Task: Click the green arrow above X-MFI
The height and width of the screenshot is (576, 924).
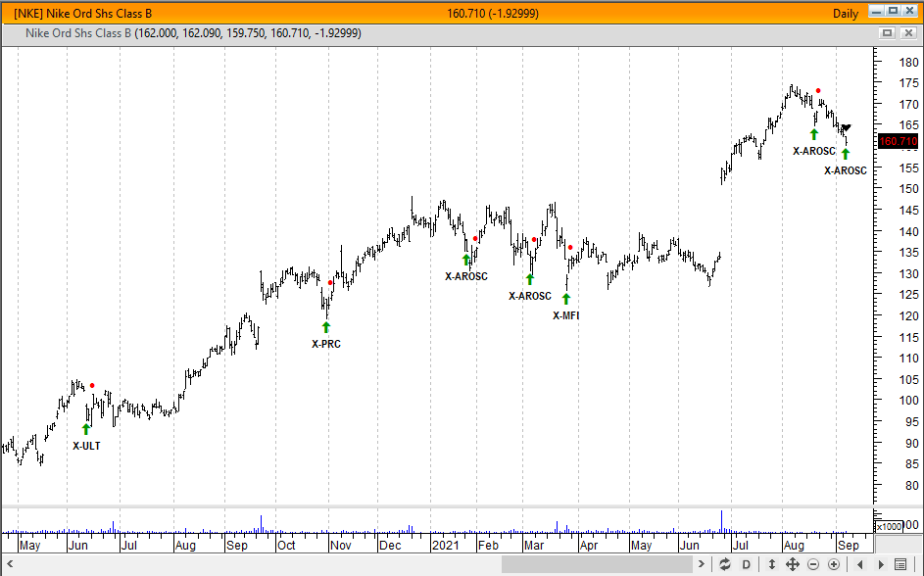Action: 565,299
